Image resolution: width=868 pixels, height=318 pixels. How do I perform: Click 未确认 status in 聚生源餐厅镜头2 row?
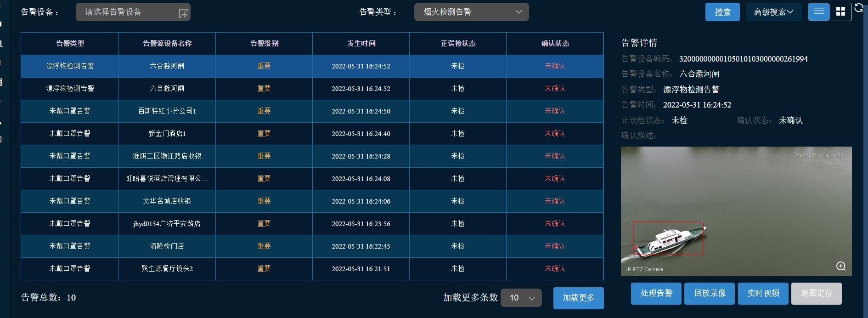click(555, 268)
